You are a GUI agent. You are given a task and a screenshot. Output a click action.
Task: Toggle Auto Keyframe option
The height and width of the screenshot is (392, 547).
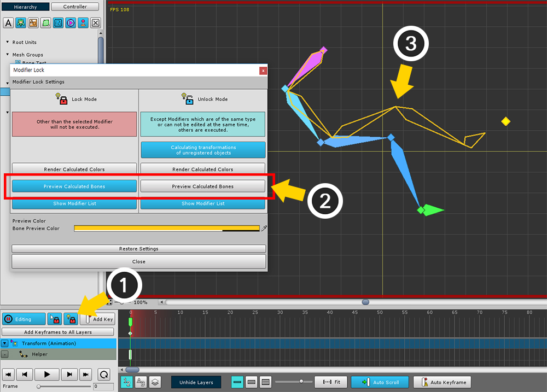tap(442, 382)
